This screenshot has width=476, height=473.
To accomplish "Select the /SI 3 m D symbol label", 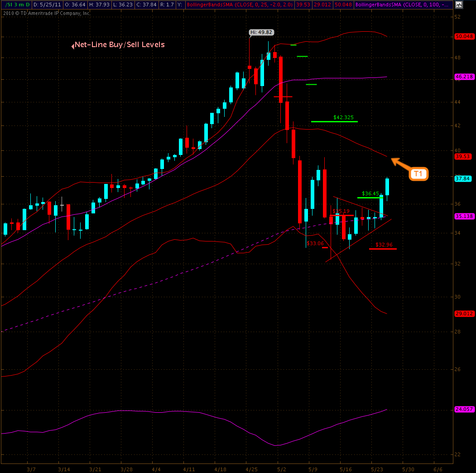I will click(16, 5).
